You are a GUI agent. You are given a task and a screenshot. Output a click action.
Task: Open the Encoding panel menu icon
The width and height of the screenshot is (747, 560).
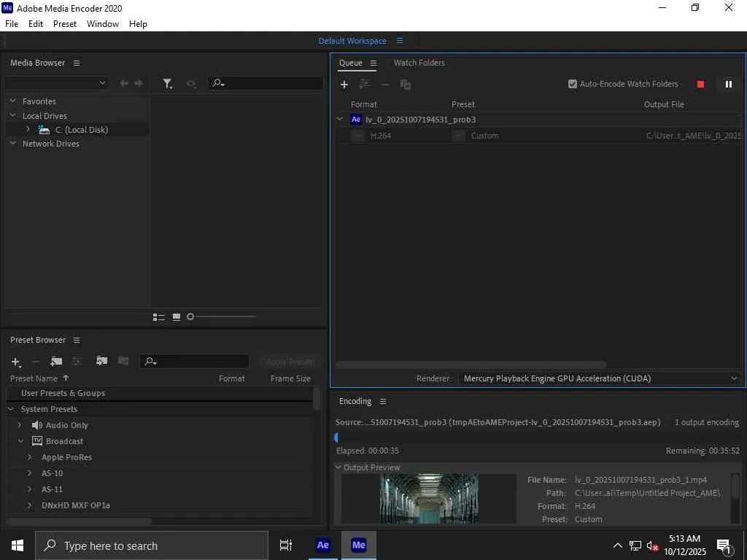383,402
